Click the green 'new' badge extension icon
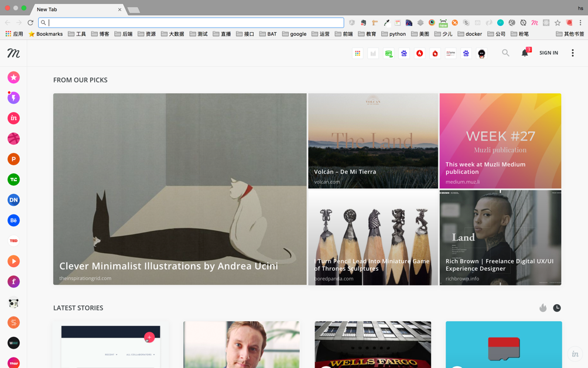Viewport: 588px width, 368px height. [443, 23]
